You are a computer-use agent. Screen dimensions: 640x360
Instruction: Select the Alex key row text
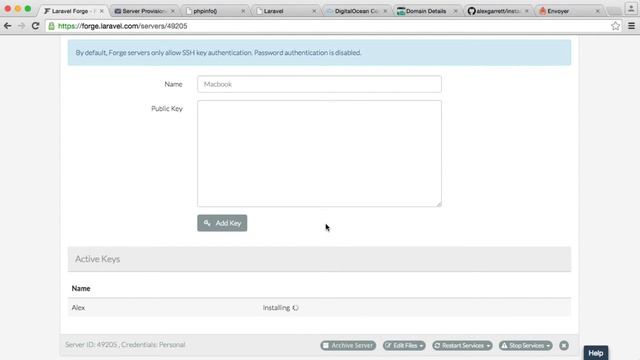click(78, 307)
